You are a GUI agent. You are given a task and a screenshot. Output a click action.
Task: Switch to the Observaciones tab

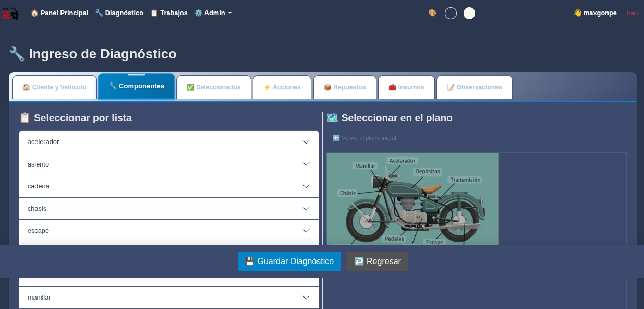pyautogui.click(x=475, y=87)
